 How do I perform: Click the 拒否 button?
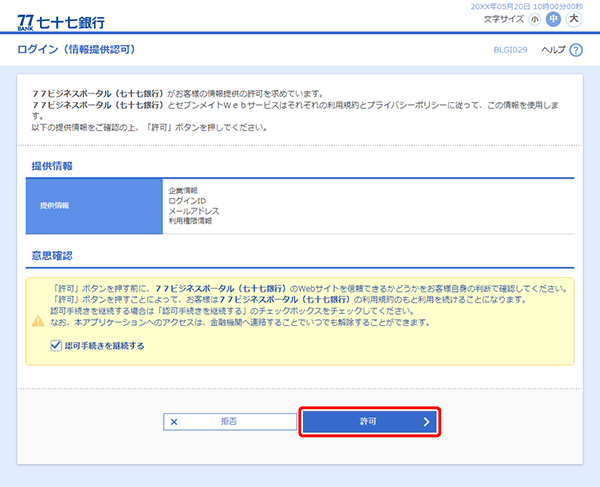coord(230,422)
